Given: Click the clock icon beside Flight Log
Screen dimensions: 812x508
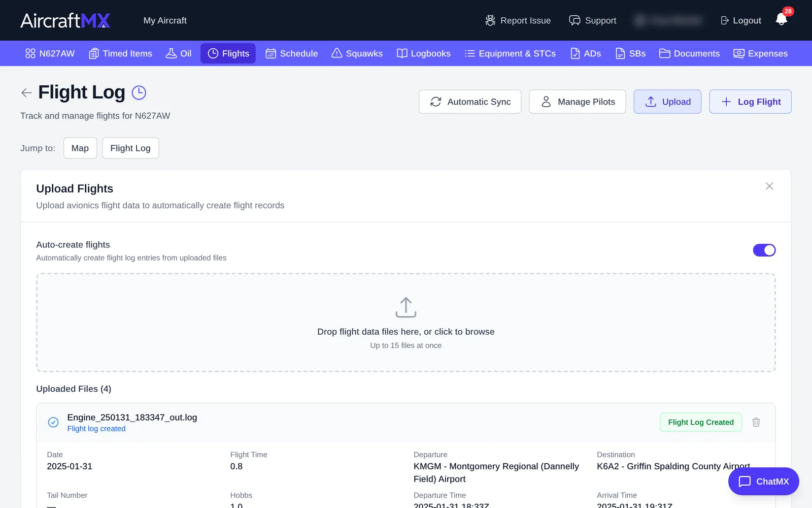Looking at the screenshot, I should pos(139,92).
